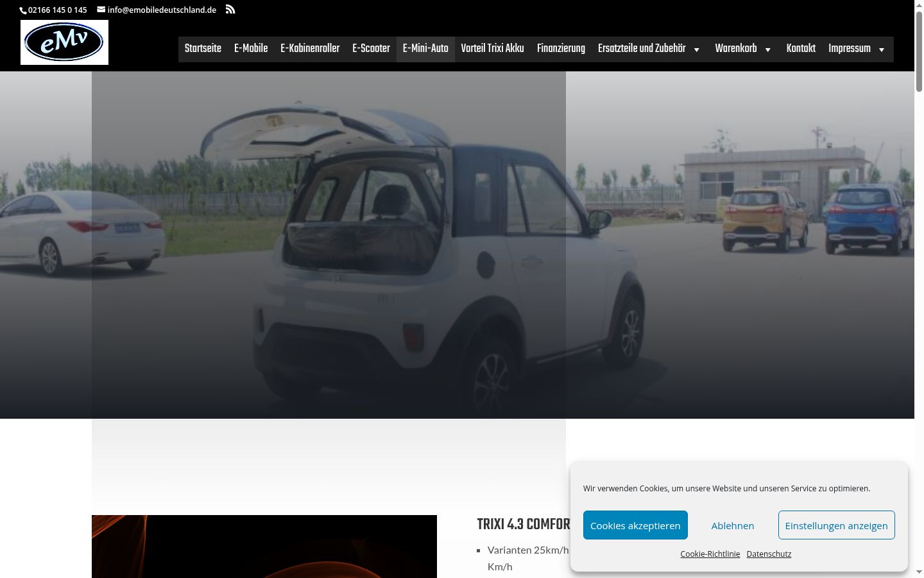Open the Finanzierung menu item
Screen dimensions: 924x578
click(x=561, y=49)
